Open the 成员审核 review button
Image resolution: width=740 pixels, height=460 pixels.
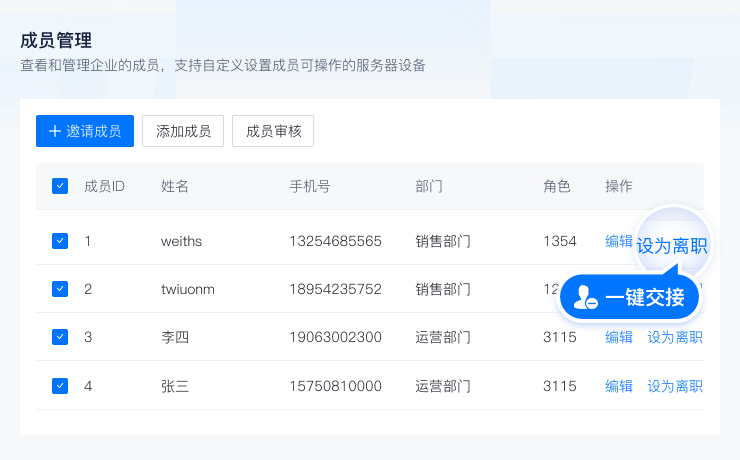click(273, 131)
